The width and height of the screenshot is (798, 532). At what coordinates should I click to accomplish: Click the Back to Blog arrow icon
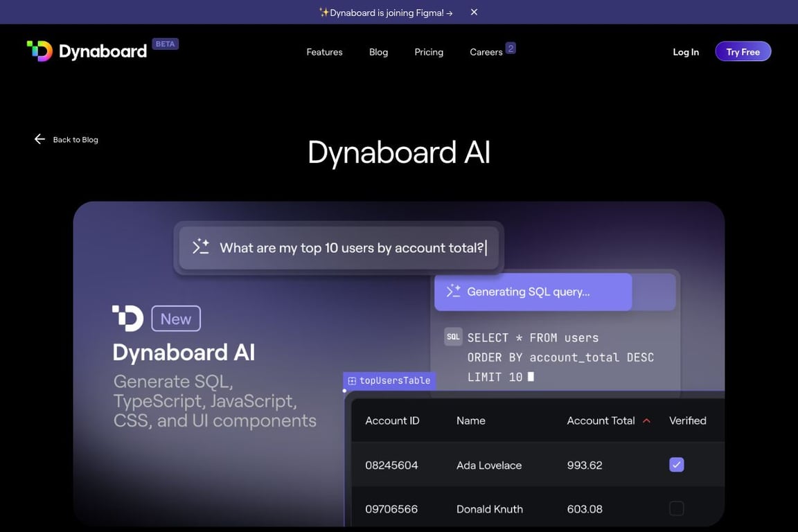pos(39,139)
